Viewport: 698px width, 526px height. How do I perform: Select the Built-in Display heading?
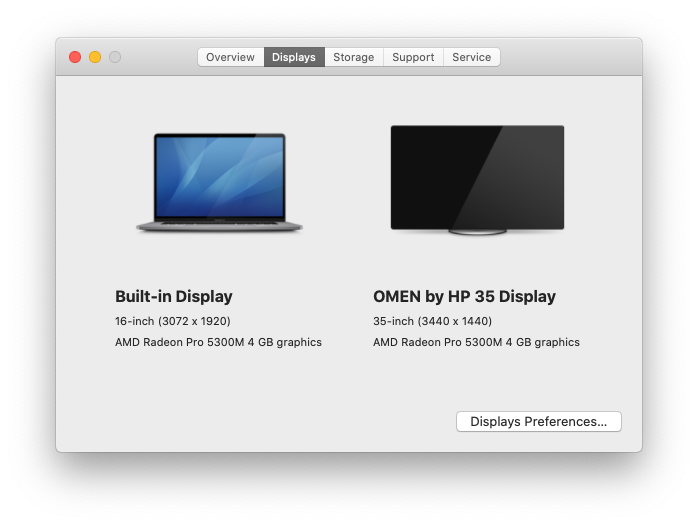click(174, 296)
